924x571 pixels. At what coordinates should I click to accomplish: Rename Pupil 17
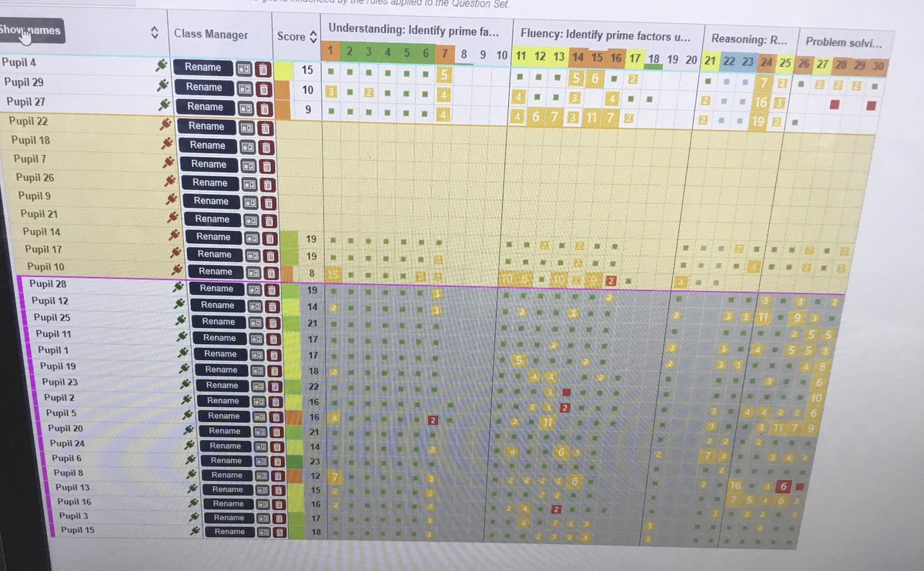click(x=214, y=255)
